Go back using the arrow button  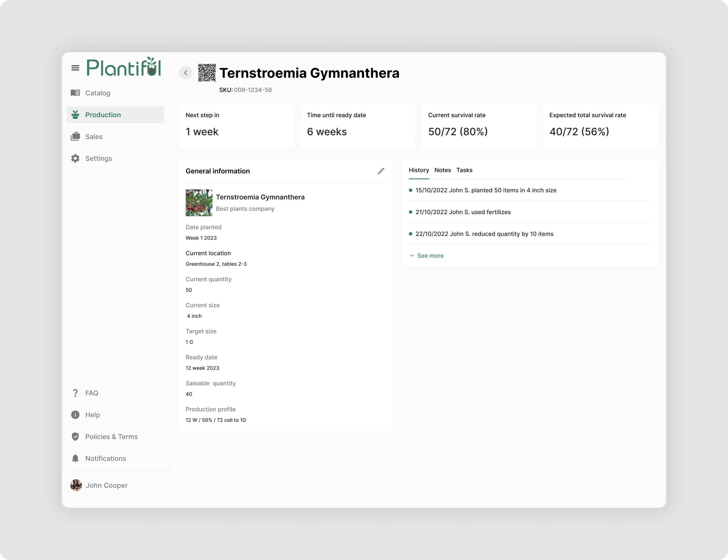pos(186,73)
